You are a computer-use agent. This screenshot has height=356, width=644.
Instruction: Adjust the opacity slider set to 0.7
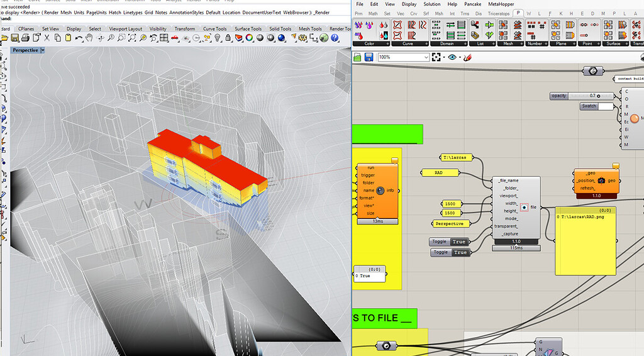582,96
